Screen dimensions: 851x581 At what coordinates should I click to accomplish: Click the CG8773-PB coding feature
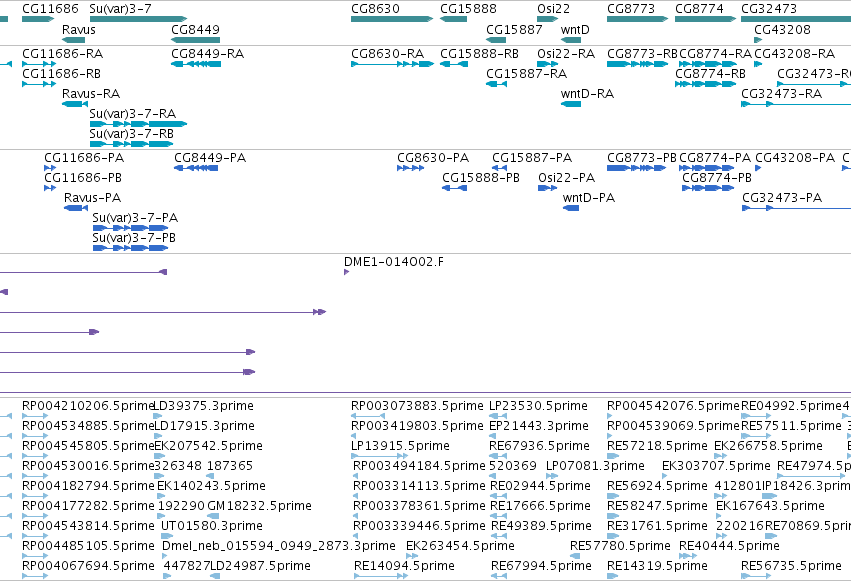pos(637,168)
